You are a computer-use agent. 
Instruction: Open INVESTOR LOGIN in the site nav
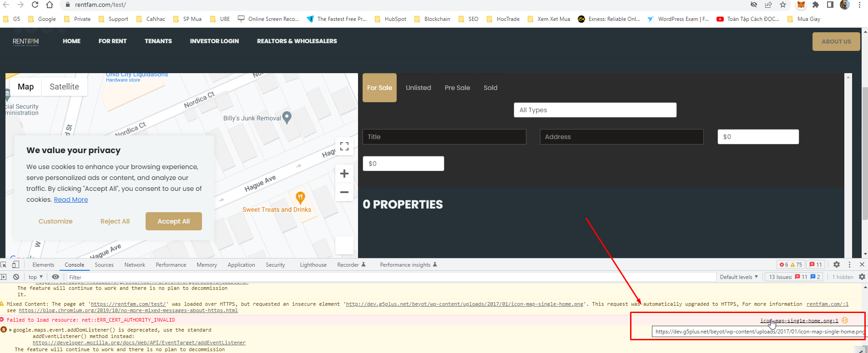tap(214, 41)
